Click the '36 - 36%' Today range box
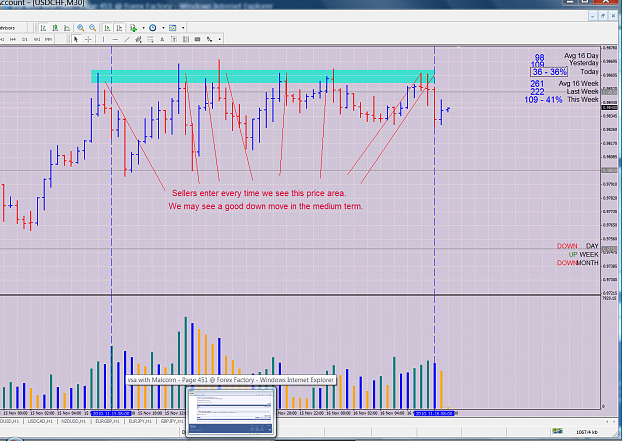Screen dimensions: 625x441 tap(549, 72)
